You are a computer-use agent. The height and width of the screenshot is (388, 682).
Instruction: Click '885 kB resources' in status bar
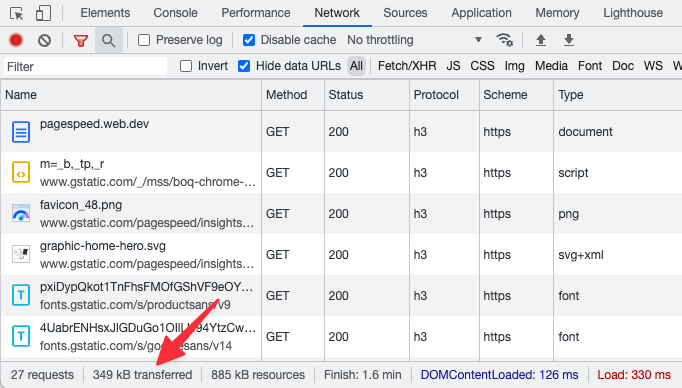coord(258,375)
